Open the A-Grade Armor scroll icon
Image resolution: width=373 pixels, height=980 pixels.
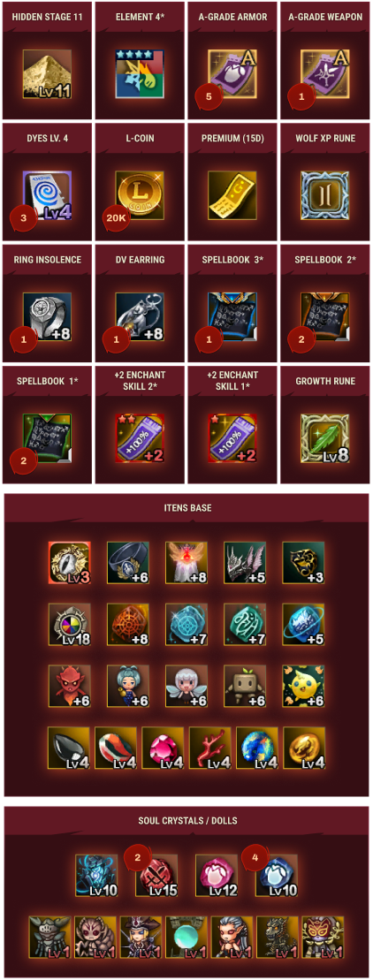point(232,74)
